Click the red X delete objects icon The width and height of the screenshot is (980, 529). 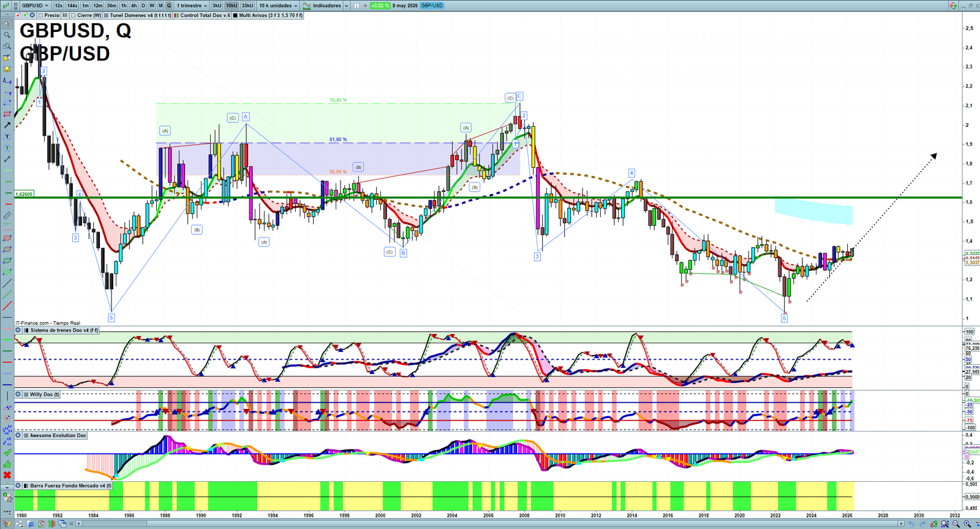point(7,475)
